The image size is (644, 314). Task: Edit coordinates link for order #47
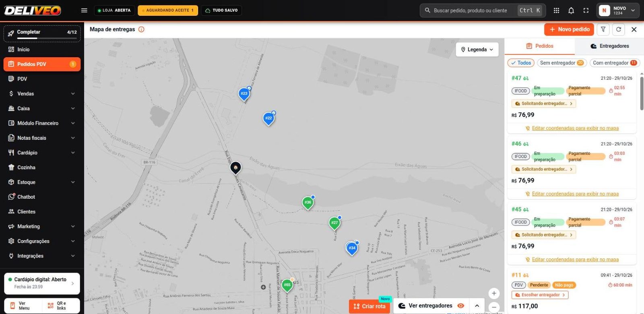pyautogui.click(x=575, y=128)
